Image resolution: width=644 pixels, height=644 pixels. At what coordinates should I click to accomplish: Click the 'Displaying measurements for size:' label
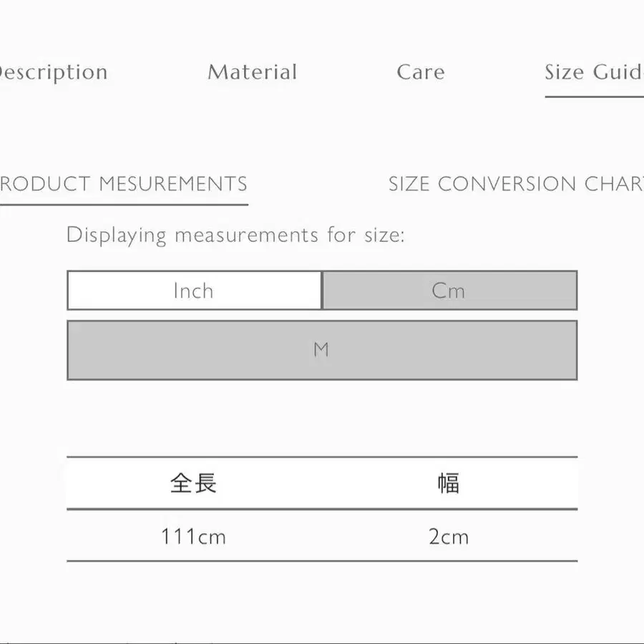(x=235, y=235)
